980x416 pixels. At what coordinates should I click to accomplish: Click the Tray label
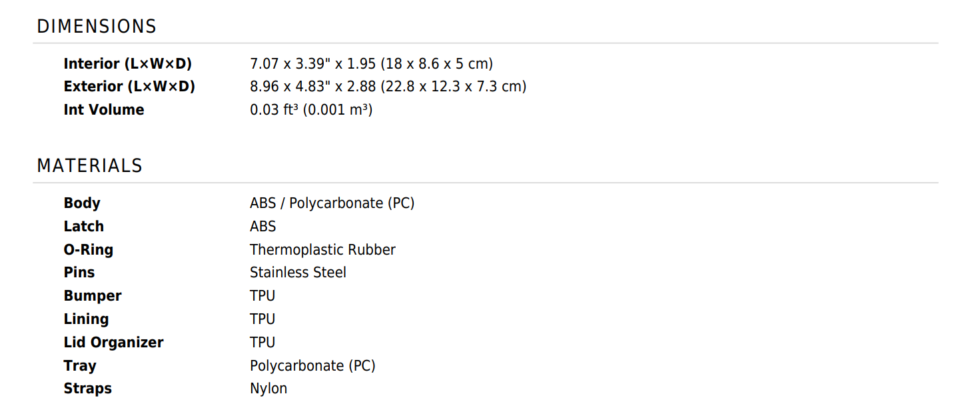pos(80,366)
